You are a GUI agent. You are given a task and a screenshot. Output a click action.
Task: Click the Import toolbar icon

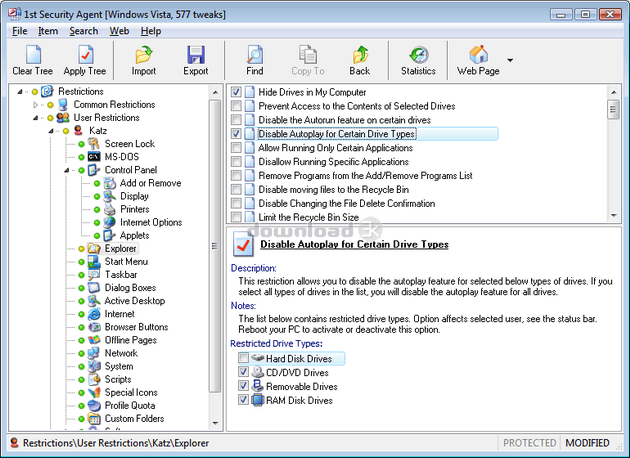click(144, 55)
